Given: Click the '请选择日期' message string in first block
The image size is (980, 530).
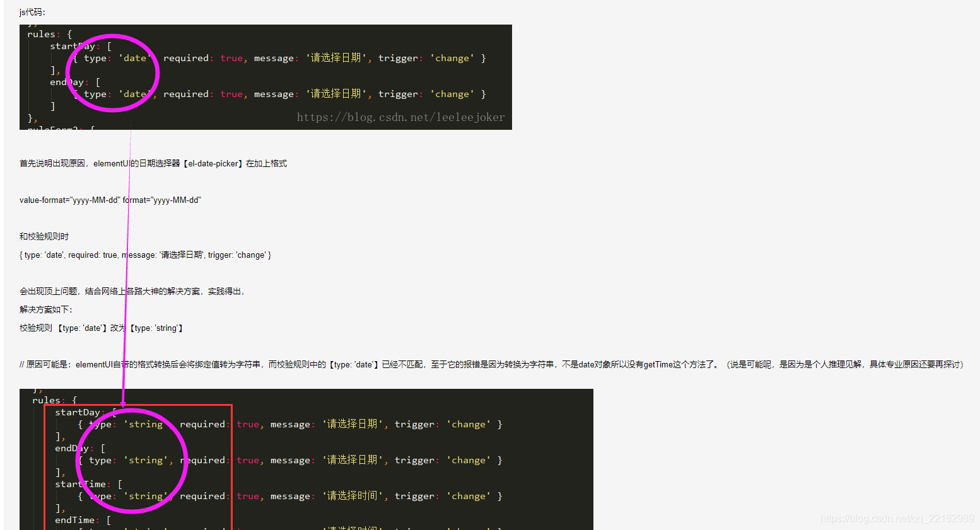Looking at the screenshot, I should pos(337,57).
